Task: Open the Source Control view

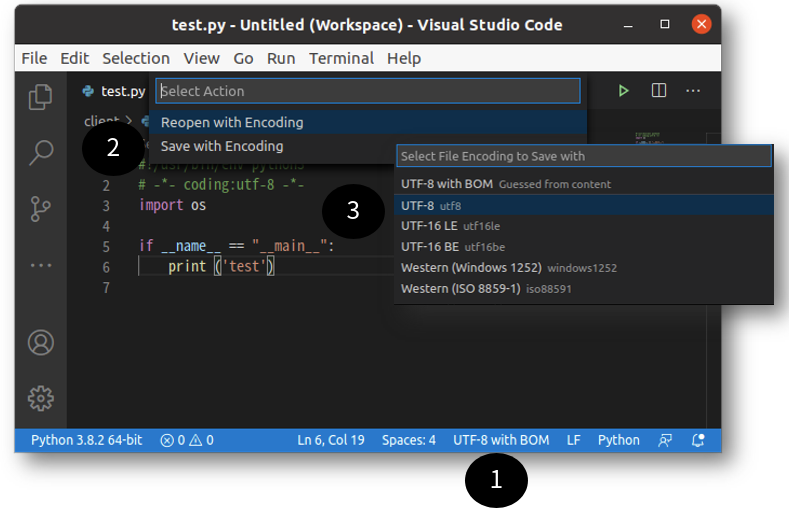Action: click(40, 209)
